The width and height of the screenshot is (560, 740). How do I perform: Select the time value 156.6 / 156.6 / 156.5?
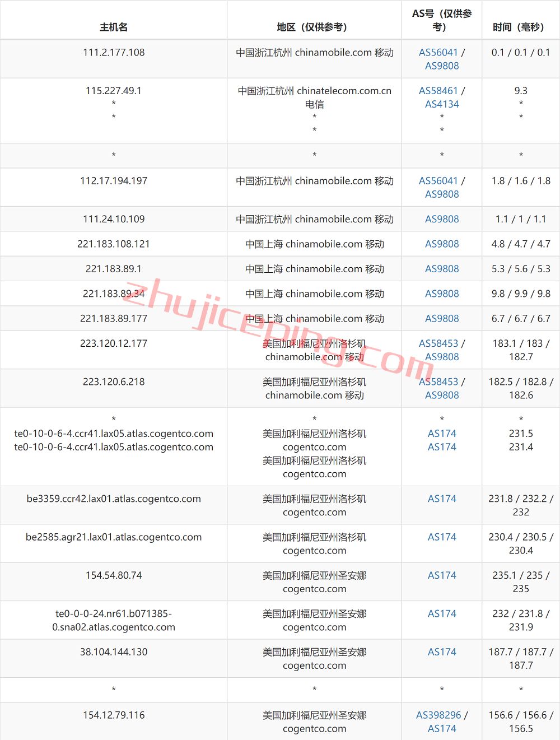click(521, 722)
